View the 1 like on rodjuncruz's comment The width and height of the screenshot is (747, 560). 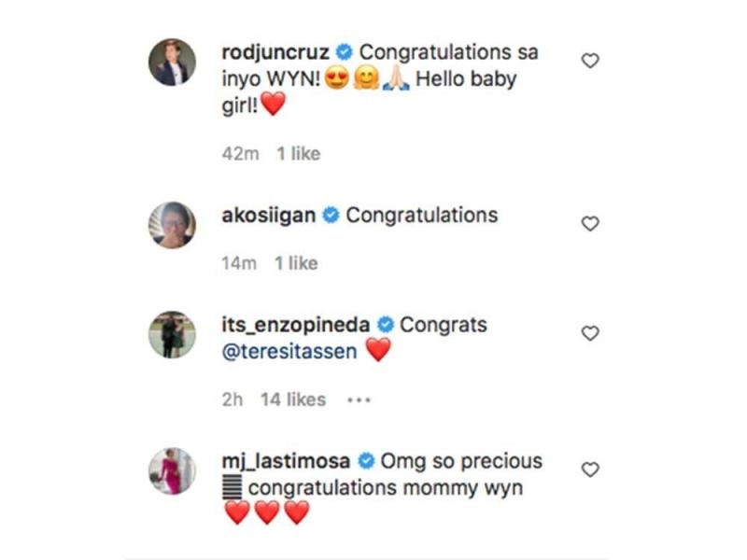point(298,154)
